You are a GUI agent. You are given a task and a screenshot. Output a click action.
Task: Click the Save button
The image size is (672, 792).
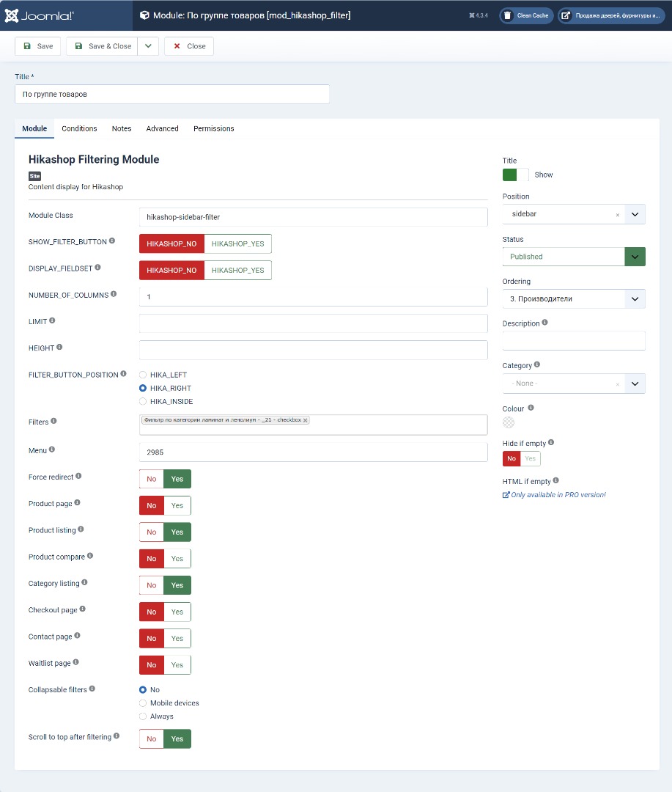point(38,46)
